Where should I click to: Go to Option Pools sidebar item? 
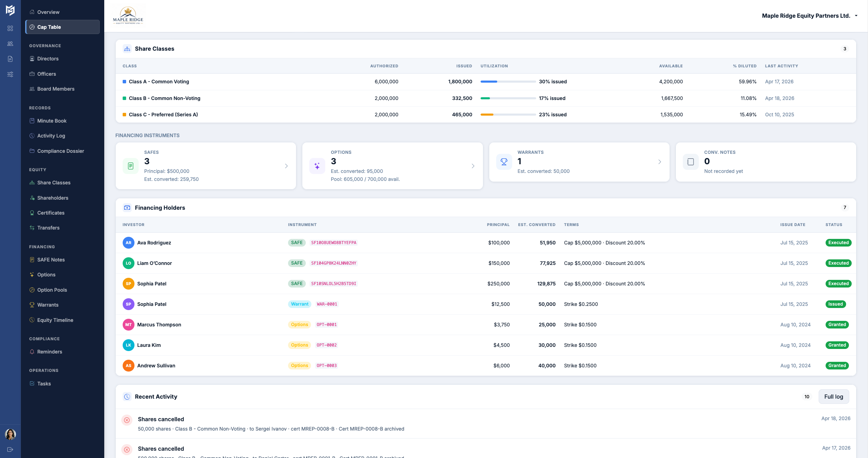click(52, 290)
